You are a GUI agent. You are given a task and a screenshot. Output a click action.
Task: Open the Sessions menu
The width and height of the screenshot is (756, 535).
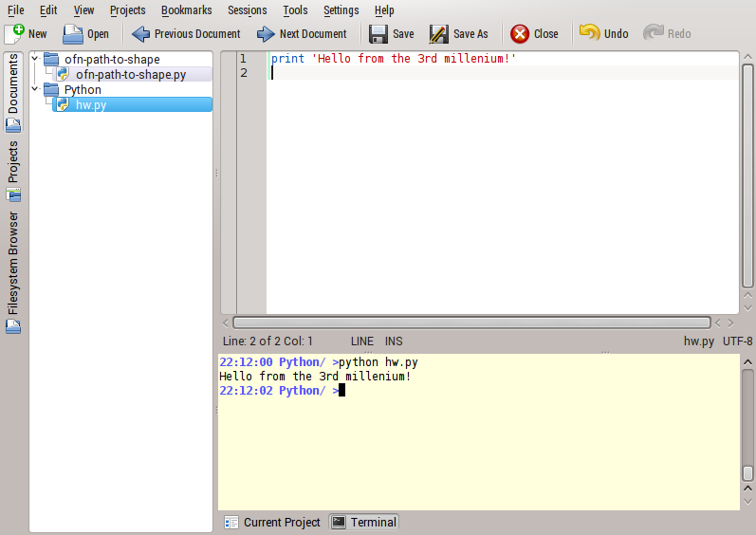point(248,10)
